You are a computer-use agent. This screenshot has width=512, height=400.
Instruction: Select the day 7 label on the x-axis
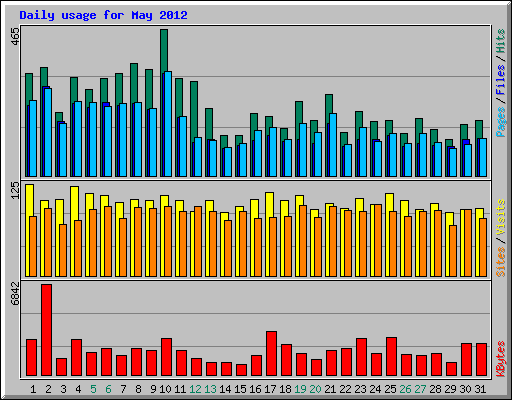(x=123, y=389)
